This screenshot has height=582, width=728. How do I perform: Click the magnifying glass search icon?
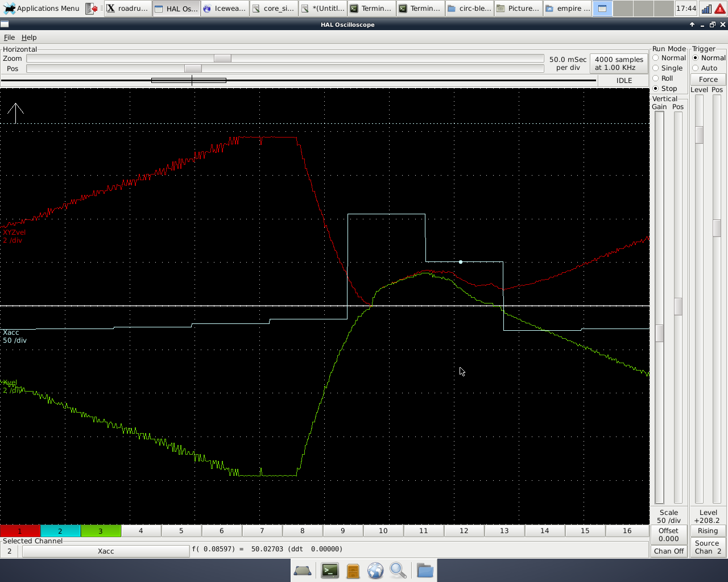click(398, 570)
